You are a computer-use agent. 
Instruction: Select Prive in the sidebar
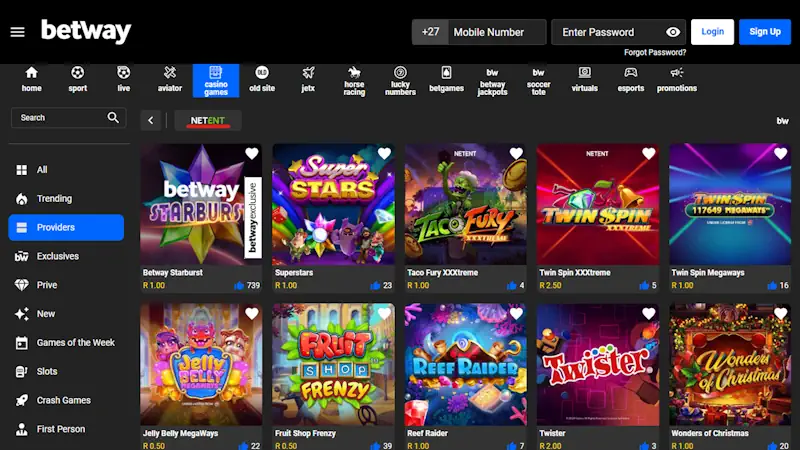click(x=66, y=285)
